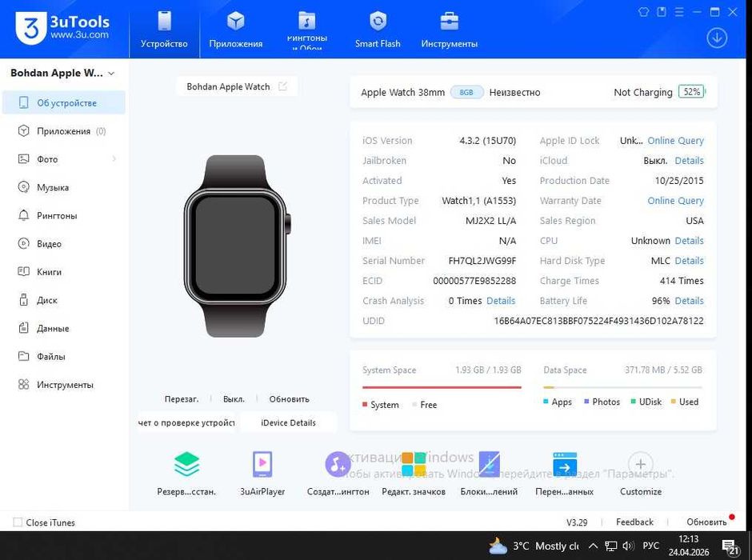Click the Photos legend swatch

point(586,402)
